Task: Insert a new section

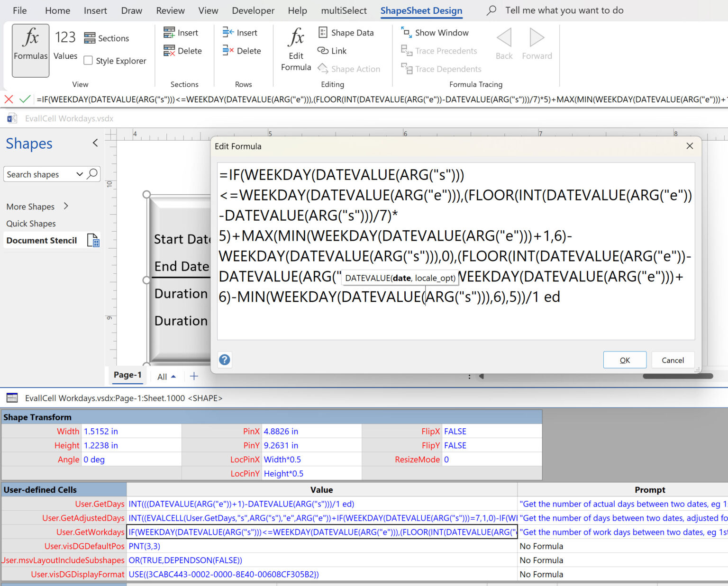Action: (182, 32)
